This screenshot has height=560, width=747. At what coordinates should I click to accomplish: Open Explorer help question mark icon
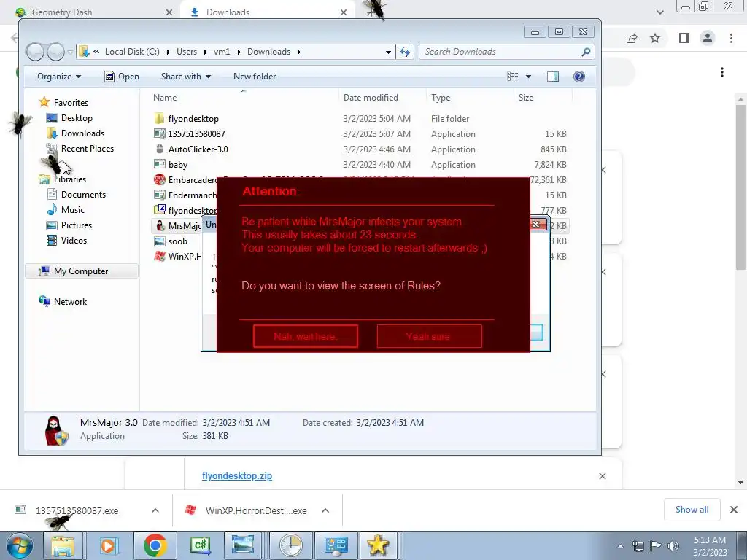578,77
